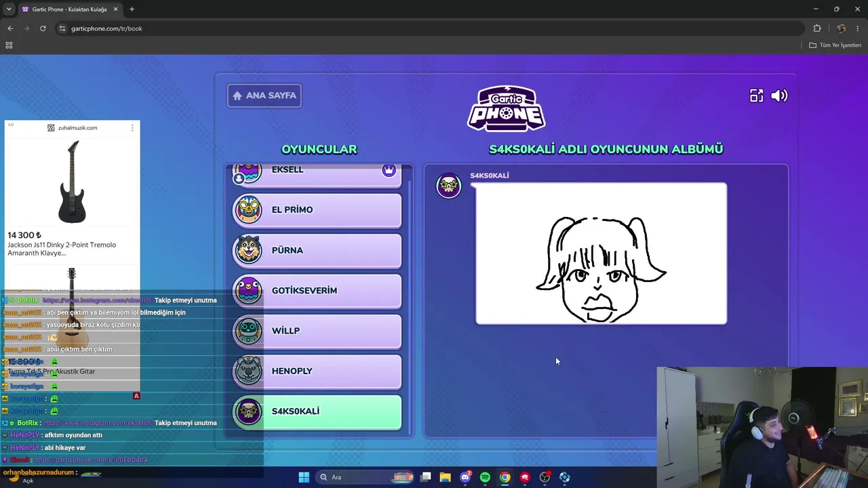This screenshot has height=488, width=868.
Task: Open the Chrome profile avatar
Action: coord(842,28)
